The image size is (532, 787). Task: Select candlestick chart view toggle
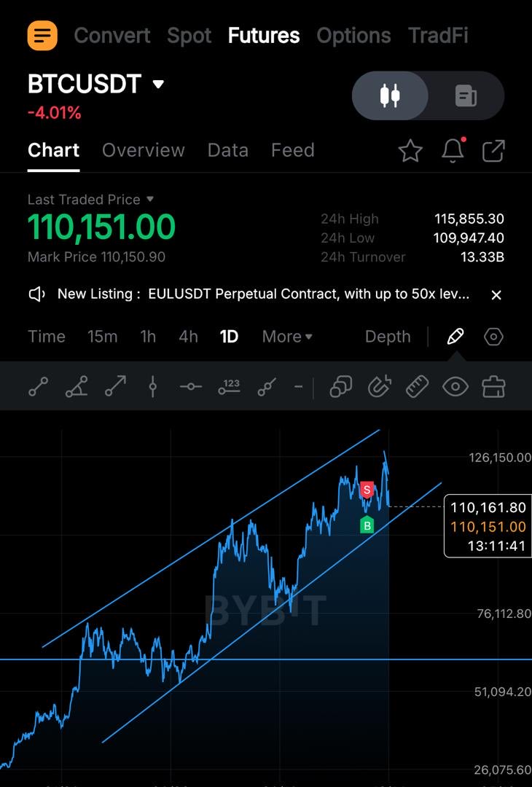click(x=390, y=95)
